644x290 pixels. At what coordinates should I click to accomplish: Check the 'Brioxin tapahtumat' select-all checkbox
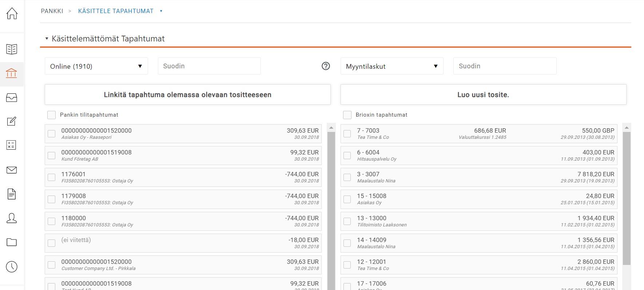click(x=347, y=115)
